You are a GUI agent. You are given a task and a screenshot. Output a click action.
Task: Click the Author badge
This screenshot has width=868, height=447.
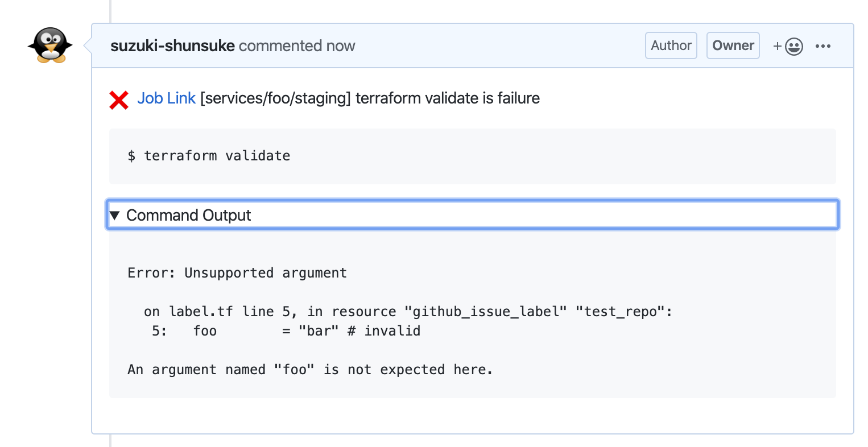(671, 45)
